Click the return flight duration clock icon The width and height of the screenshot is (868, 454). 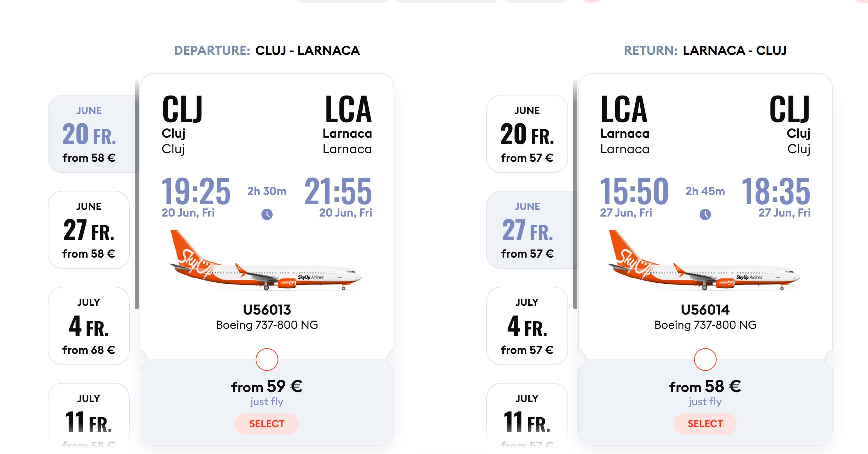tap(705, 214)
